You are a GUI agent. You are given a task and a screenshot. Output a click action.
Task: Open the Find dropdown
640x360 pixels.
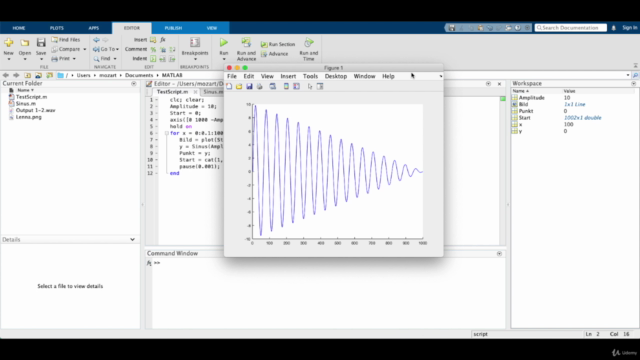115,59
